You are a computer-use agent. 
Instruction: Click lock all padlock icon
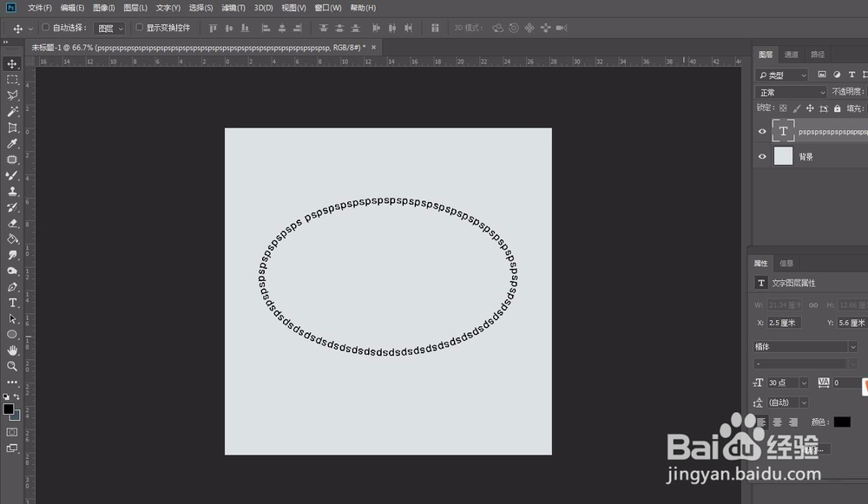(837, 108)
